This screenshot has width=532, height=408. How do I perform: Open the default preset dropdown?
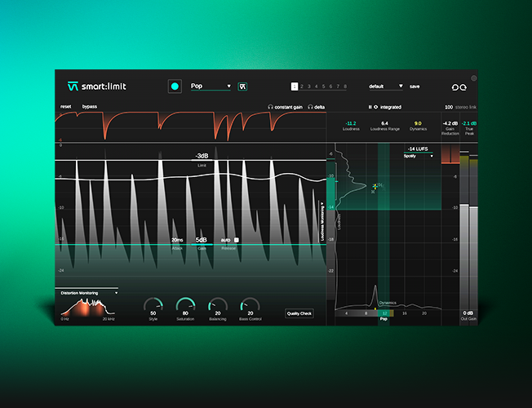coord(386,86)
